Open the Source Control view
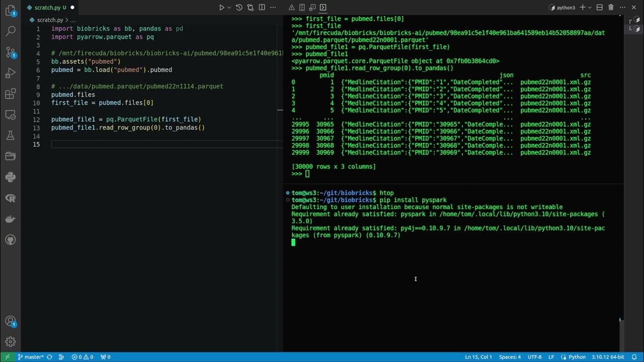 (x=10, y=52)
